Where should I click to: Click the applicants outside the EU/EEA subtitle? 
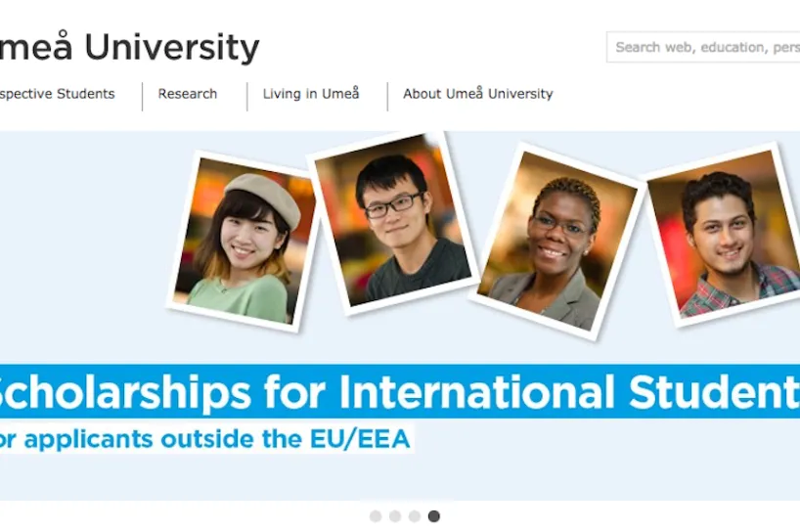206,439
